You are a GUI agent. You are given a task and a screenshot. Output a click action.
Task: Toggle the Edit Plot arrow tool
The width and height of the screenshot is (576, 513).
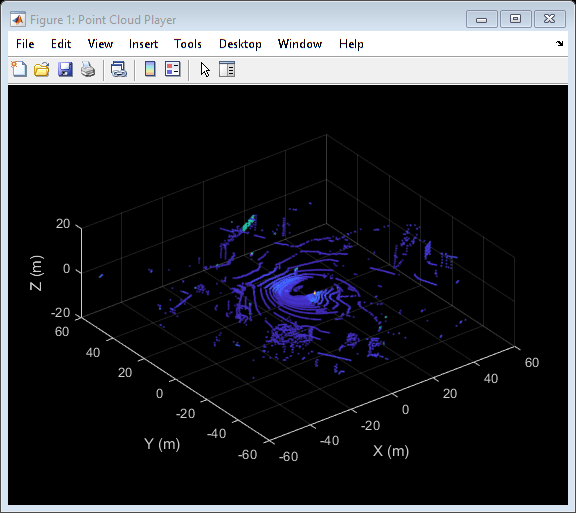205,69
